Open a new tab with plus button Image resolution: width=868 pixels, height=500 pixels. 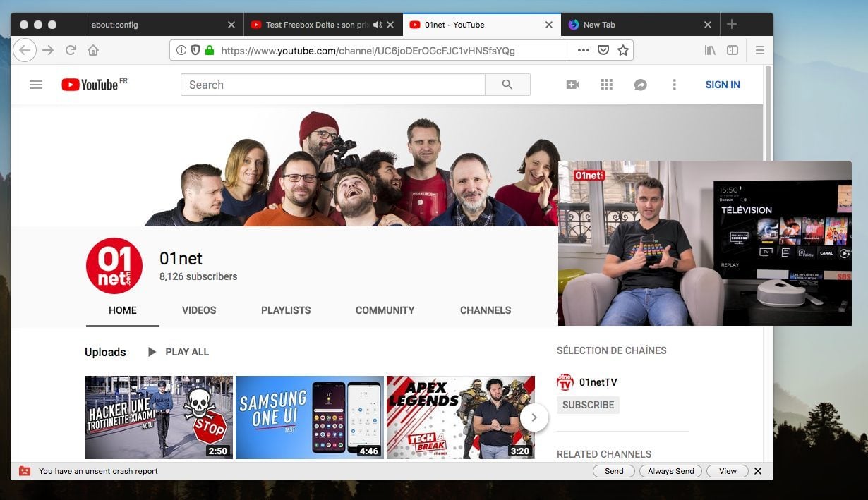tap(732, 24)
